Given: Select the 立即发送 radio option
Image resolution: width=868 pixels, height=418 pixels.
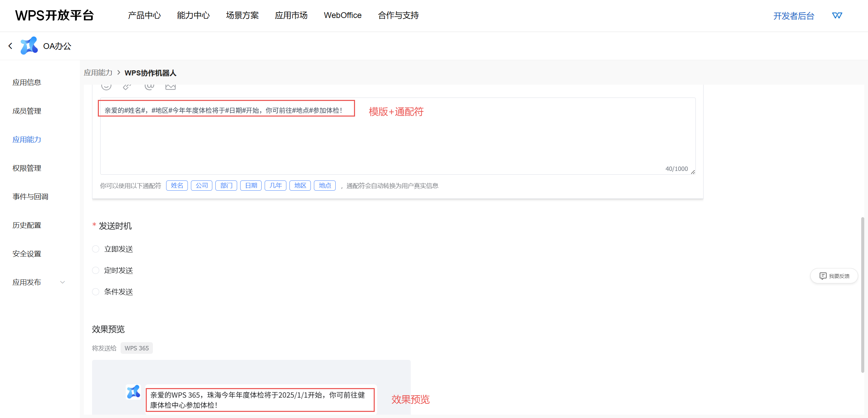Looking at the screenshot, I should 96,249.
